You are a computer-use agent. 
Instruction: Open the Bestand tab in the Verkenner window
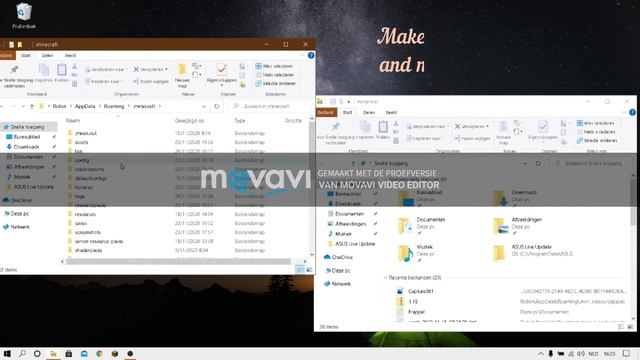326,112
